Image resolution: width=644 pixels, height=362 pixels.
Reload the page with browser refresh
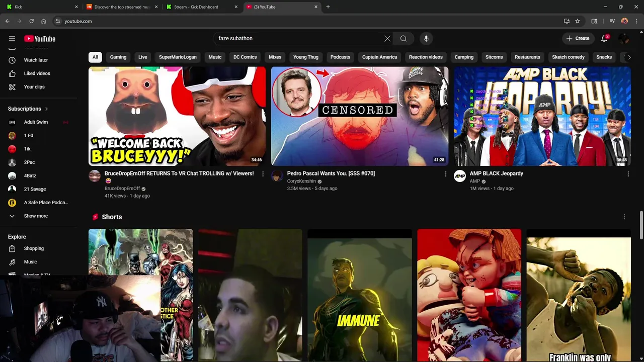31,21
